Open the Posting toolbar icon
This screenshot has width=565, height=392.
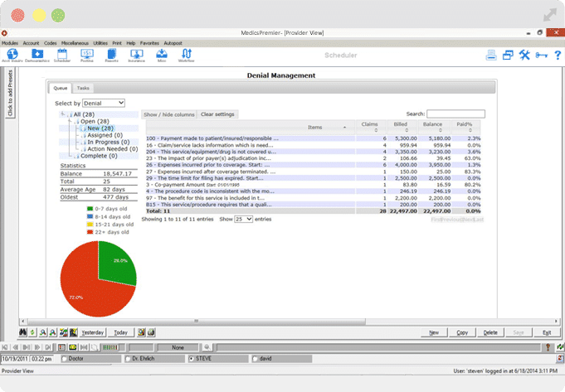(x=87, y=54)
